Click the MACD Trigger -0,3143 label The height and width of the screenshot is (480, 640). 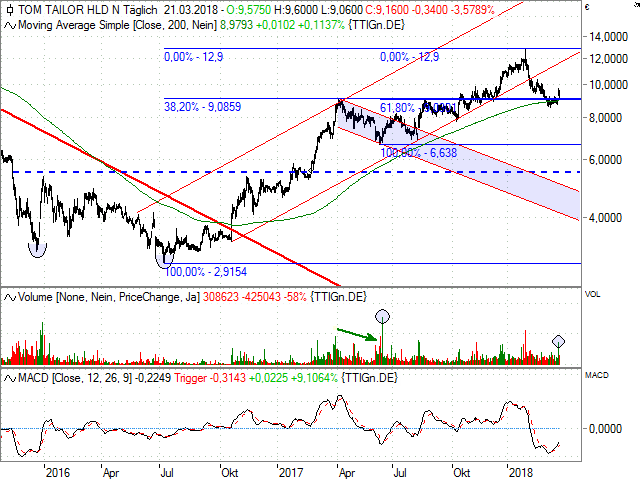[x=210, y=378]
